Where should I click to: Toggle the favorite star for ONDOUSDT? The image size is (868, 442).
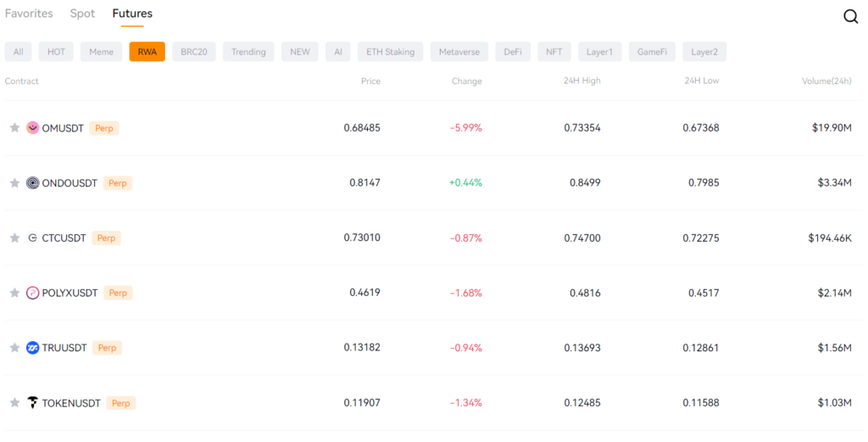(x=14, y=182)
